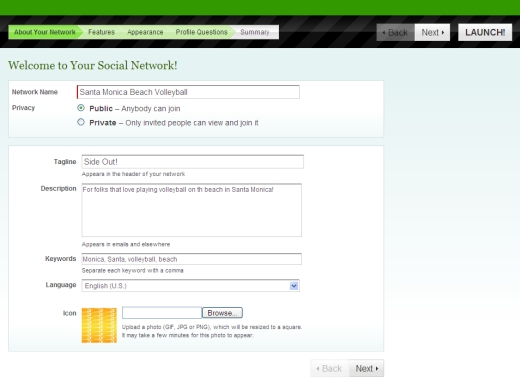Click inside the Description text area

pyautogui.click(x=191, y=210)
